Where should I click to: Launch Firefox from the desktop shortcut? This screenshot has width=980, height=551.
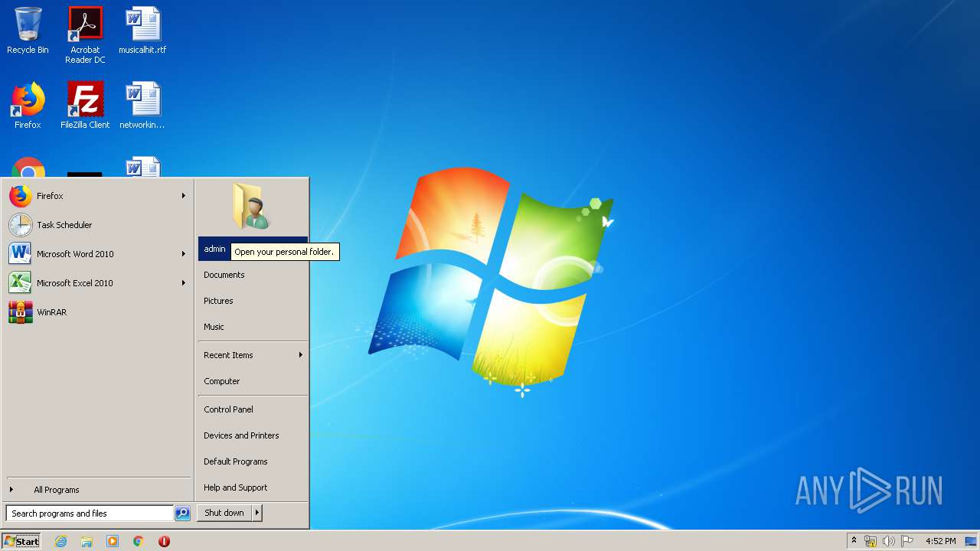coord(28,106)
